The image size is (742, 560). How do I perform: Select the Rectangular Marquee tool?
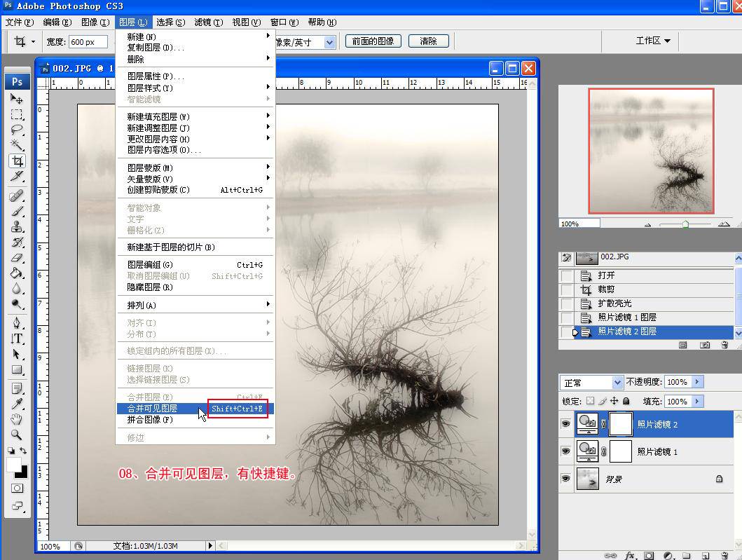17,114
